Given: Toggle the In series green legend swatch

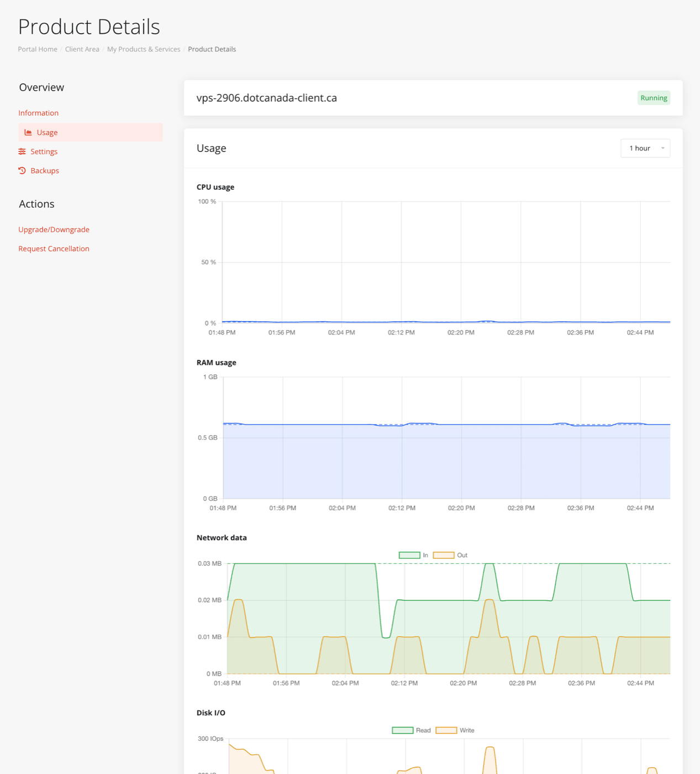Looking at the screenshot, I should coord(409,555).
